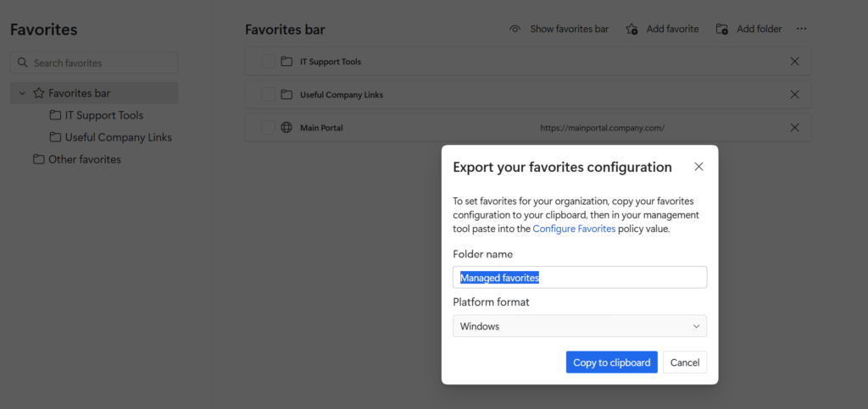Click tree folder icon for Useful Company Links
The image size is (868, 409).
tap(55, 137)
